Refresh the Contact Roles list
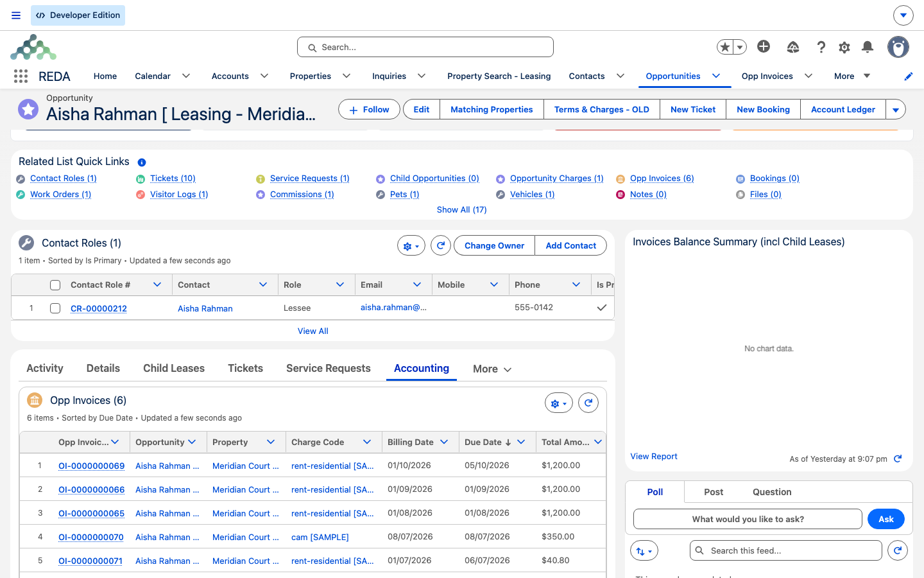The width and height of the screenshot is (924, 578). point(441,245)
